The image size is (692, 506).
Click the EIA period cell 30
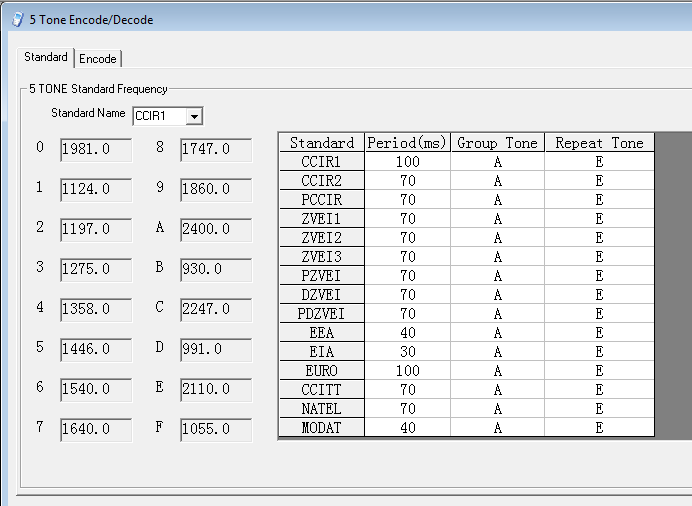click(407, 351)
